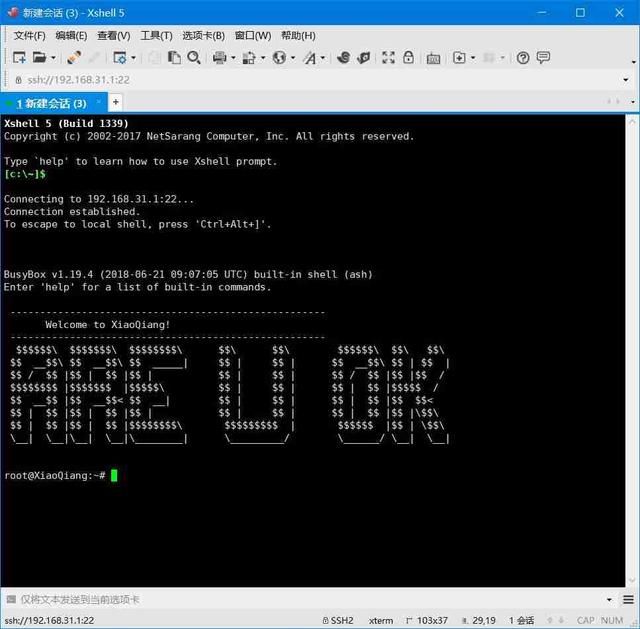Screen dimensions: 640x629
Task: Add a new tab with plus button
Action: (116, 102)
